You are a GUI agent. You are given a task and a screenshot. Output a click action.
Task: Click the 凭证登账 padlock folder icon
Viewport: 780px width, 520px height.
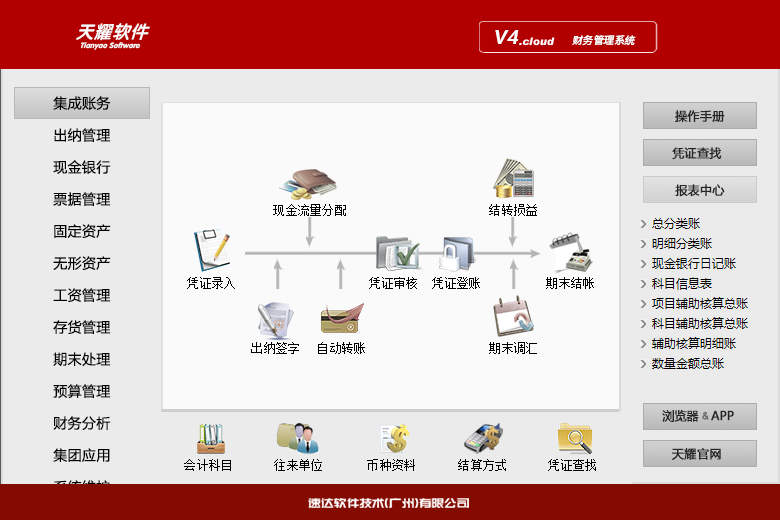coord(457,253)
